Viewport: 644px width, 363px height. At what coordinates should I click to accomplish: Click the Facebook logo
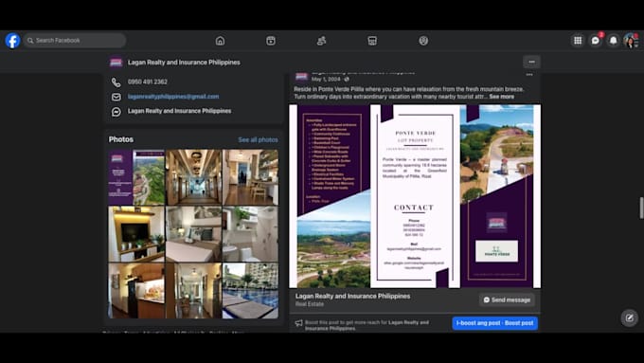12,41
